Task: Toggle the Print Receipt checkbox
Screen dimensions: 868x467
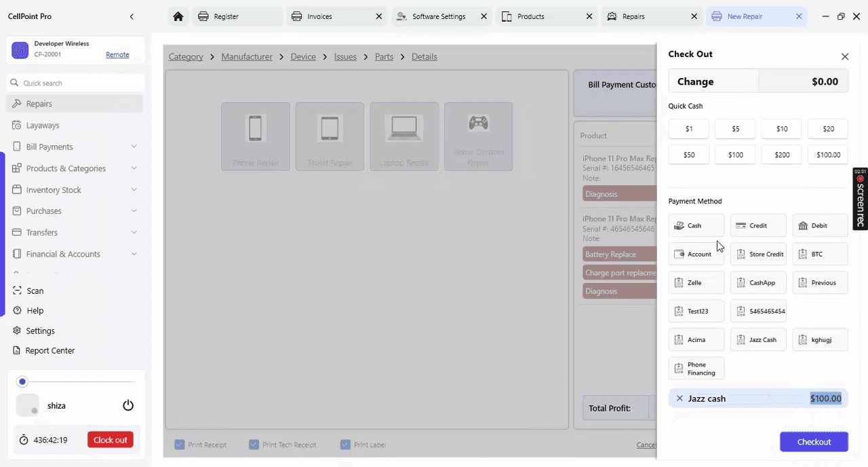Action: [x=180, y=445]
